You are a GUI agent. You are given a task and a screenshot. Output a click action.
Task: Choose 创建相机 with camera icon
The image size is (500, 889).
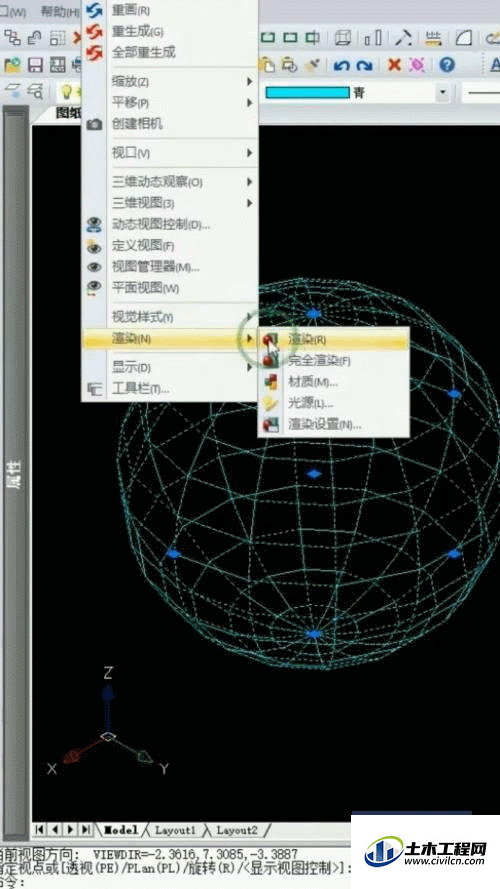click(x=170, y=124)
